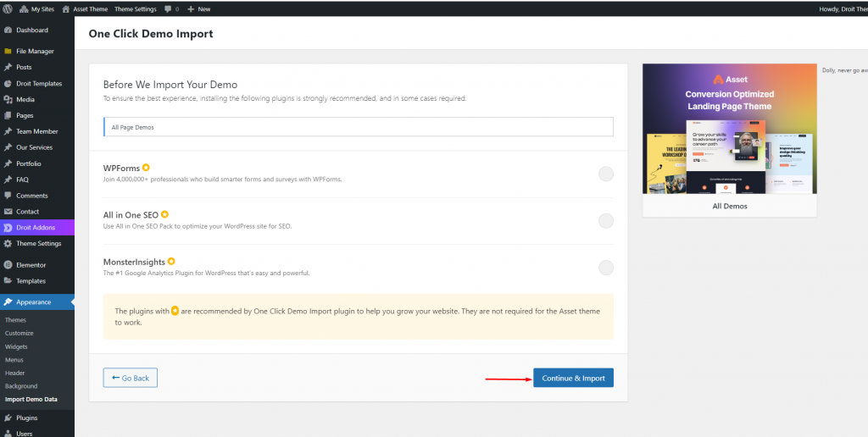Image resolution: width=868 pixels, height=437 pixels.
Task: Expand the All Page Demos field
Action: 358,127
